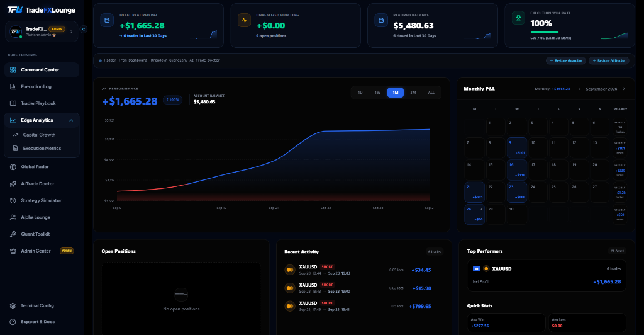Click the Quant Toolkit wrench icon
This screenshot has width=644, height=335.
13,234
